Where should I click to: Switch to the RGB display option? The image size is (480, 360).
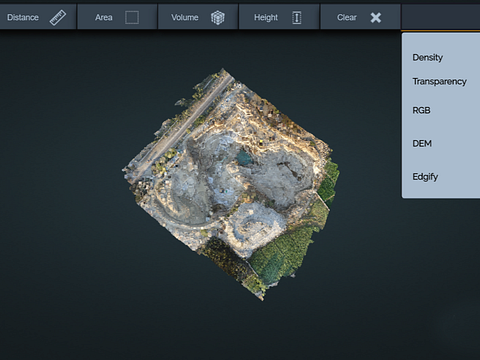click(x=421, y=110)
